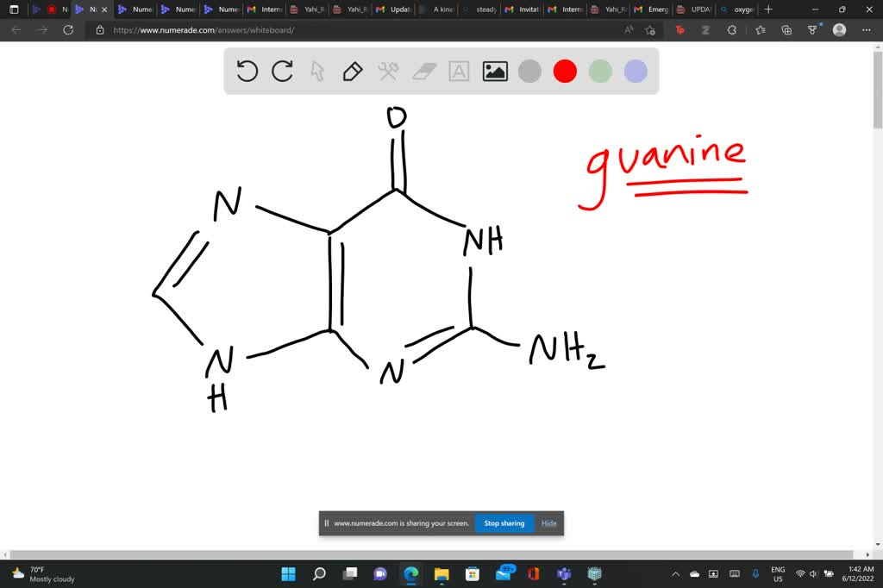Click the Redo icon in the toolbar
This screenshot has width=883, height=588.
coord(282,72)
